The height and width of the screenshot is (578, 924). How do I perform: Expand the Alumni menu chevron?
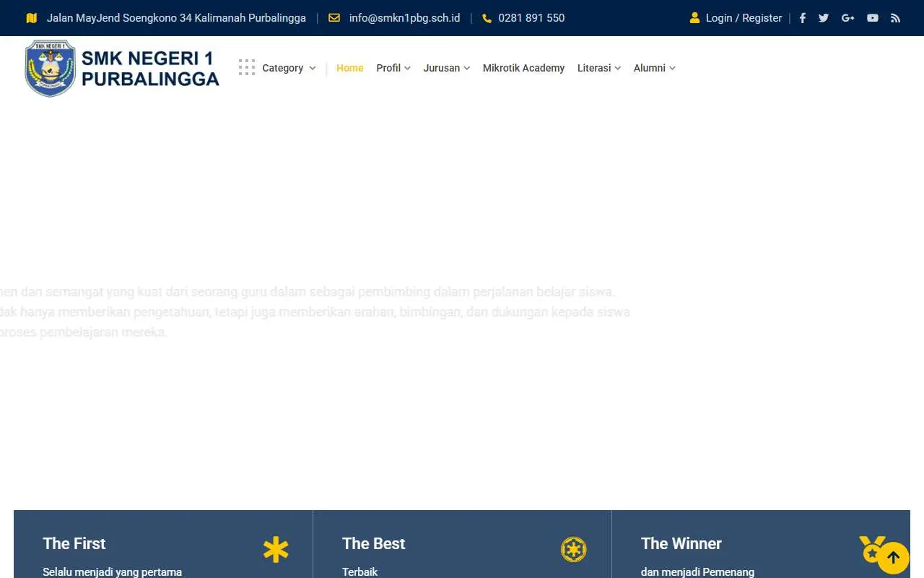point(672,68)
